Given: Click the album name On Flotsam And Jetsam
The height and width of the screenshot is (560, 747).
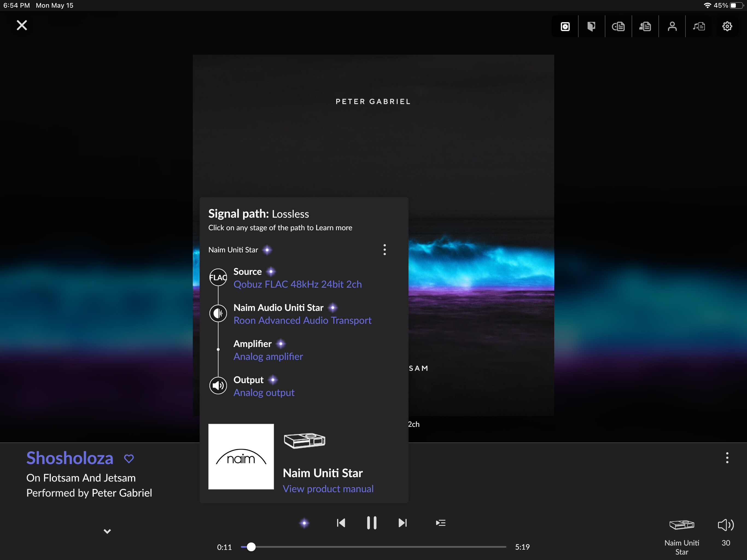Looking at the screenshot, I should pyautogui.click(x=81, y=478).
